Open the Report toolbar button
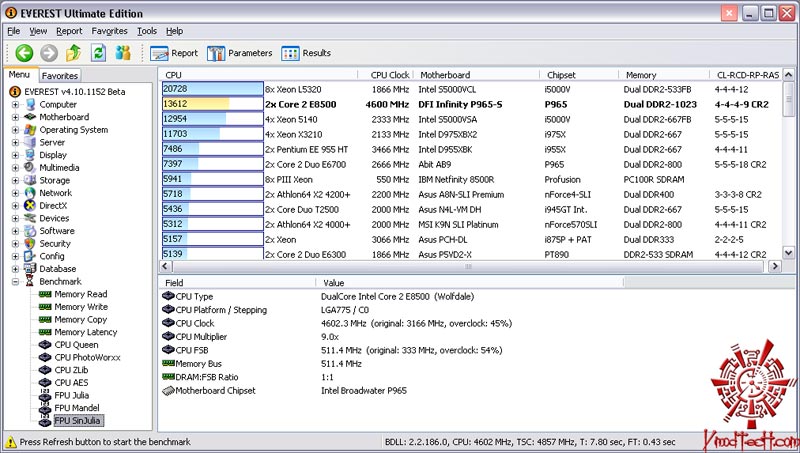 174,53
